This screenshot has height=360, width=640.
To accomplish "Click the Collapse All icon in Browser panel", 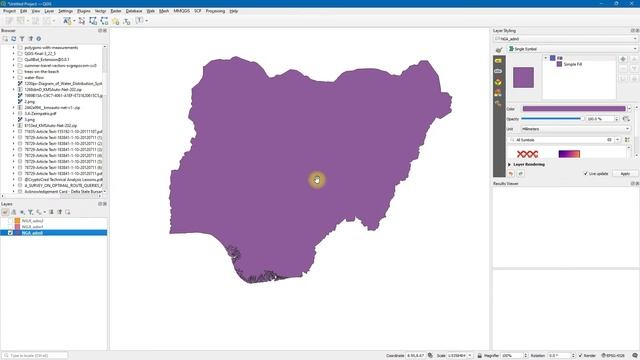I will (31, 39).
